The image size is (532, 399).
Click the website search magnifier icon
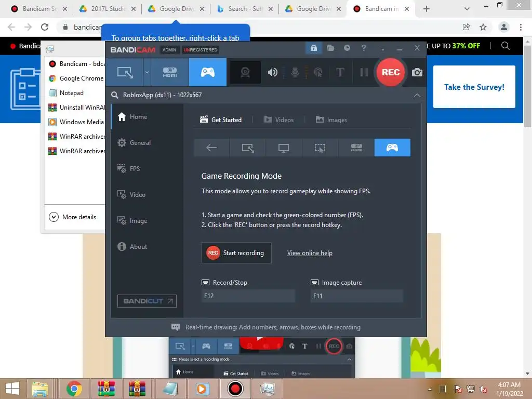click(x=505, y=46)
